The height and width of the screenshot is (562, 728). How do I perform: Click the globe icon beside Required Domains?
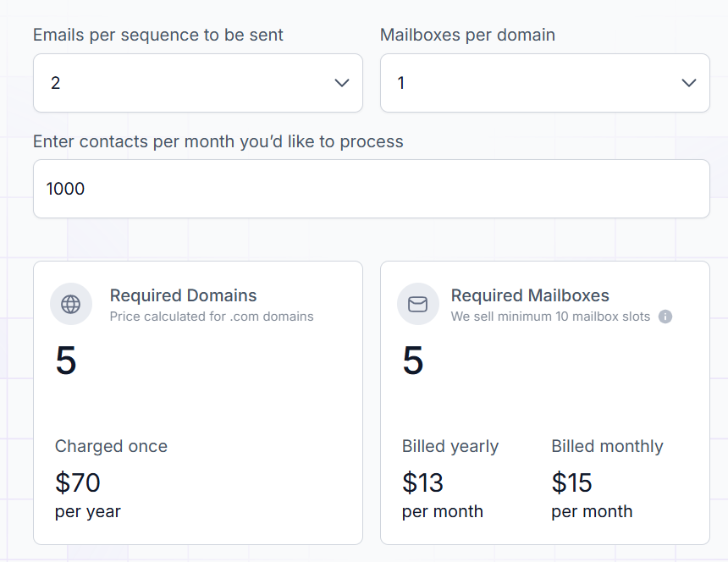71,304
